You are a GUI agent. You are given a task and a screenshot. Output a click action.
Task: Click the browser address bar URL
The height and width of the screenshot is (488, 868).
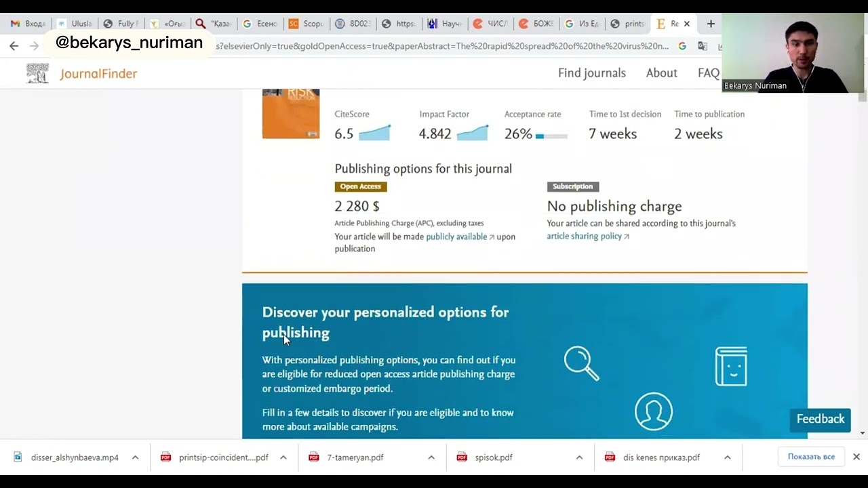(x=441, y=46)
